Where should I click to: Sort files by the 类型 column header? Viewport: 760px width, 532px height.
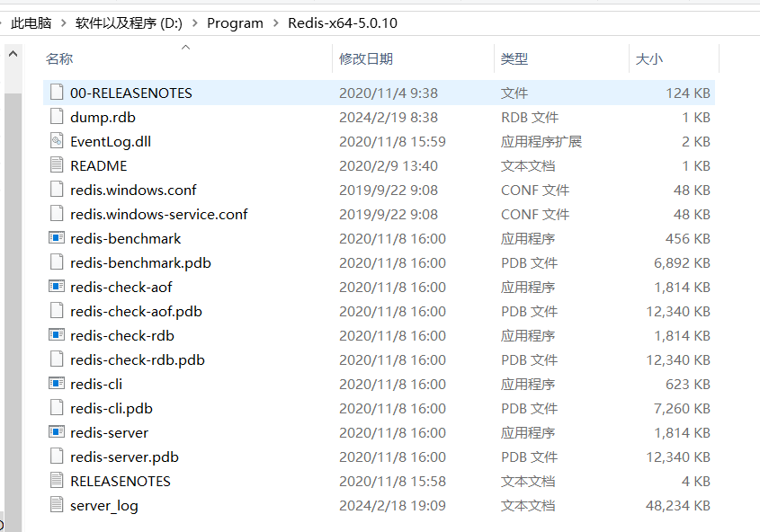(x=514, y=59)
